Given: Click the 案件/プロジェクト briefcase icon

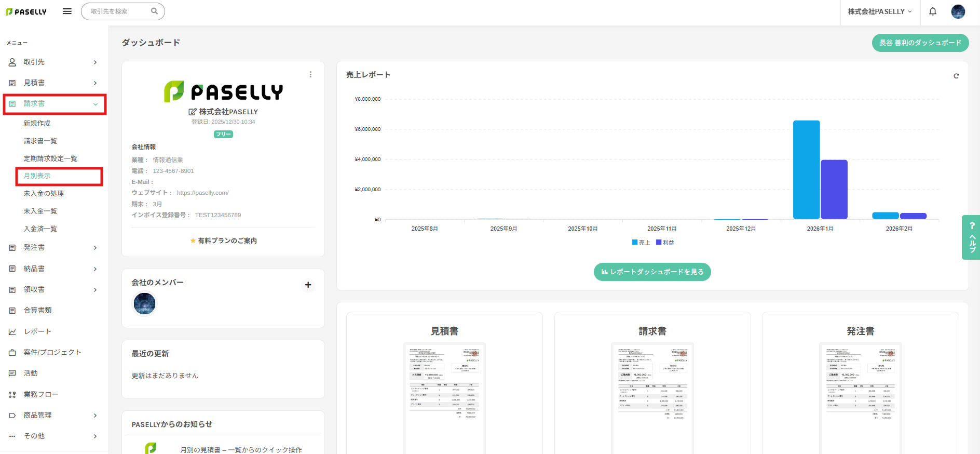Looking at the screenshot, I should coord(12,352).
